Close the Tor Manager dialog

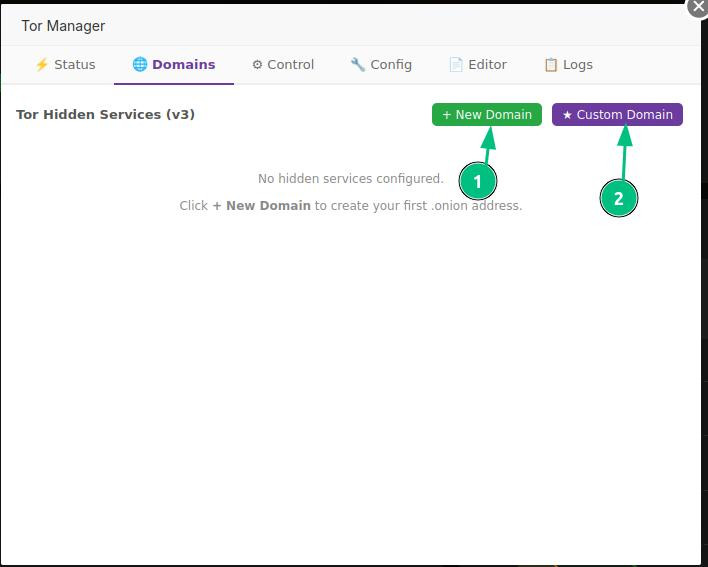(698, 7)
